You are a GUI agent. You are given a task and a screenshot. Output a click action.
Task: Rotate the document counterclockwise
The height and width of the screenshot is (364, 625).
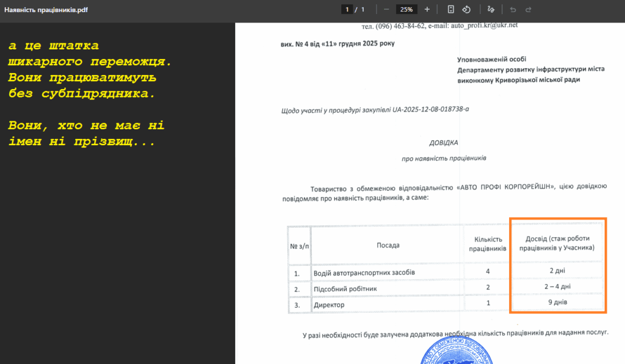(466, 9)
